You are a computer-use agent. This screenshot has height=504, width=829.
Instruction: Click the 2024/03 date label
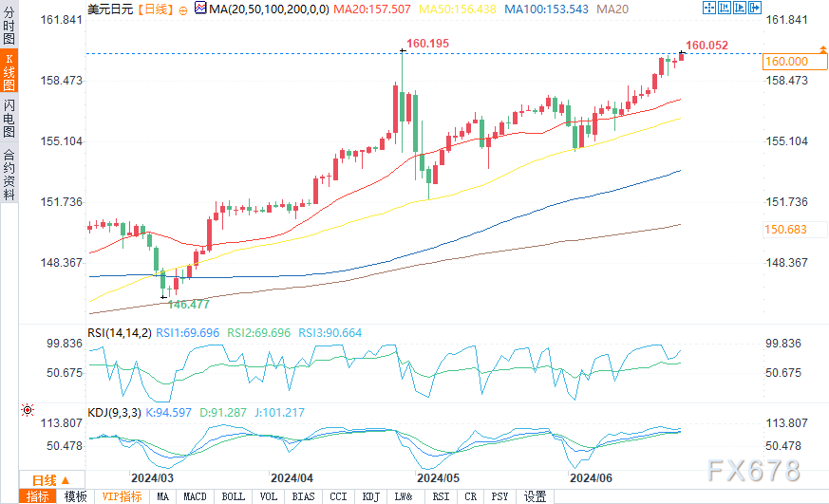point(152,478)
